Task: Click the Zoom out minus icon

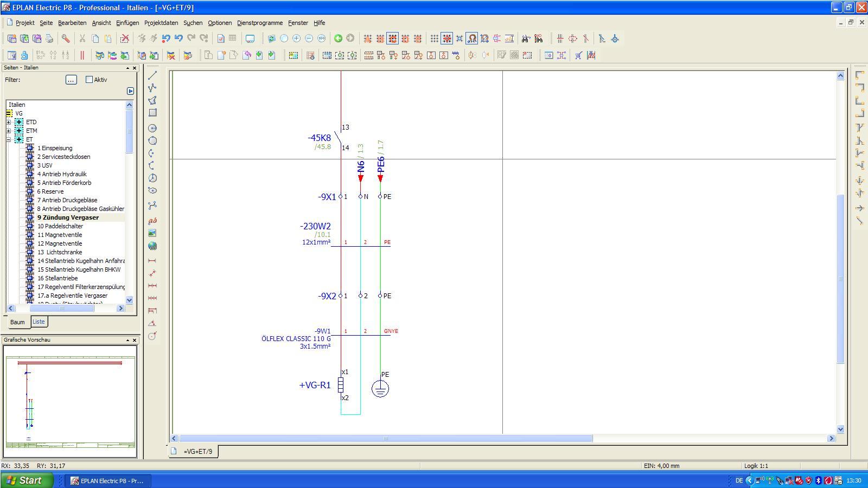Action: point(309,38)
